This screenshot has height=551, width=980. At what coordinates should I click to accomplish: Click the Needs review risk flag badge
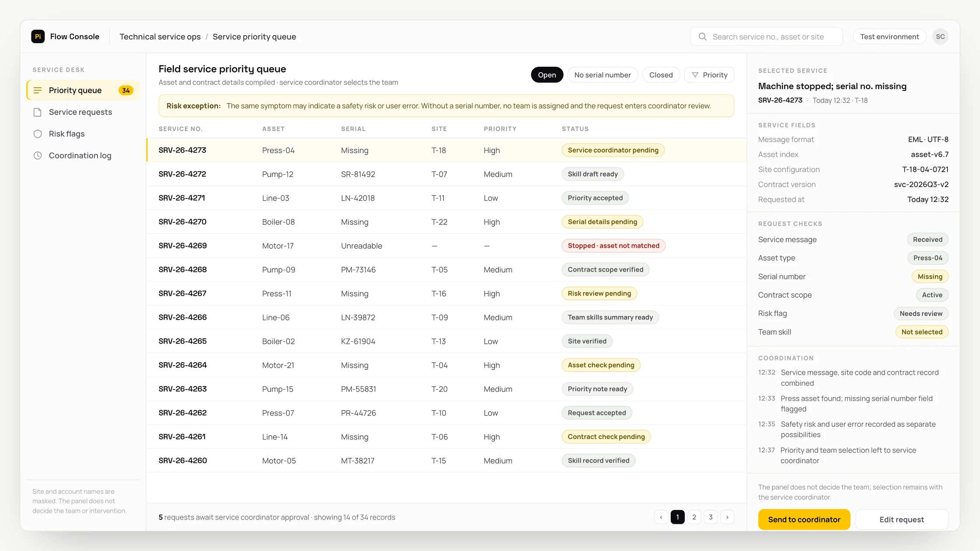click(921, 314)
